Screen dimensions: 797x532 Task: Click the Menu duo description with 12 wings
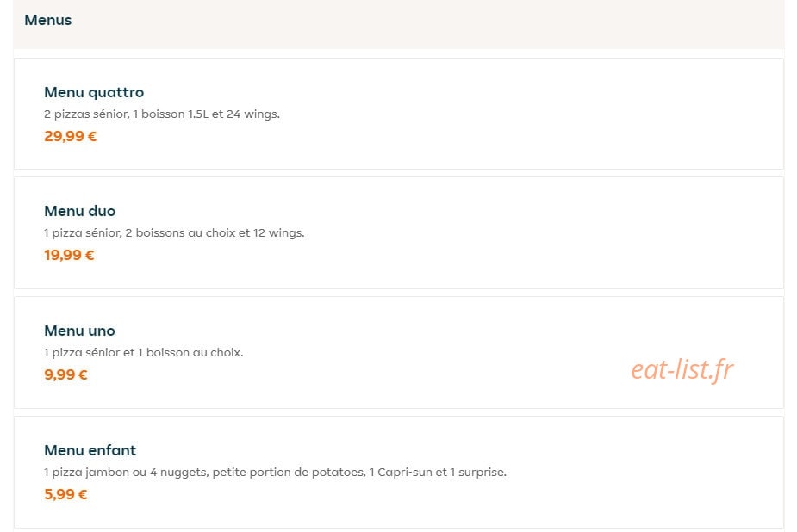point(174,233)
